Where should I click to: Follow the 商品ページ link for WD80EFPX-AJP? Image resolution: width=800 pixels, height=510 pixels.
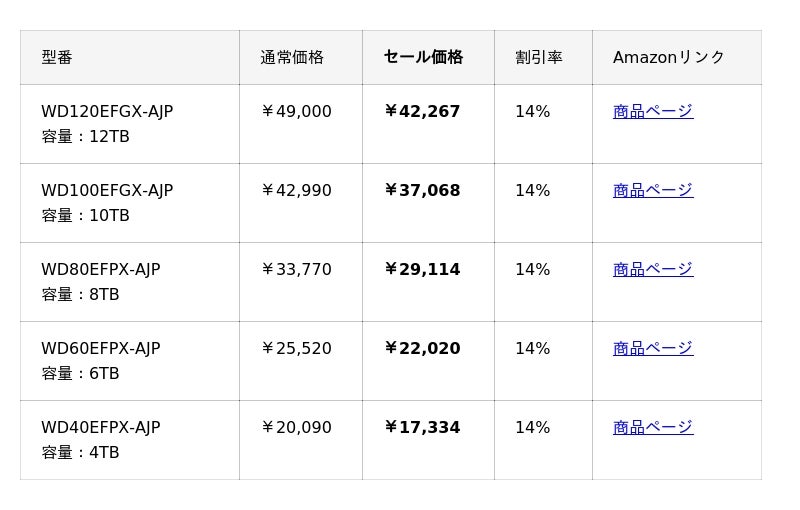pyautogui.click(x=652, y=269)
